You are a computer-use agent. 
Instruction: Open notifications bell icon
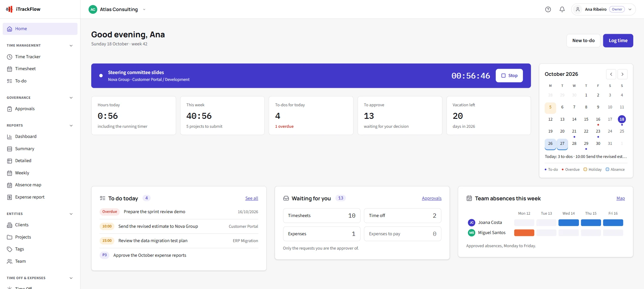562,9
